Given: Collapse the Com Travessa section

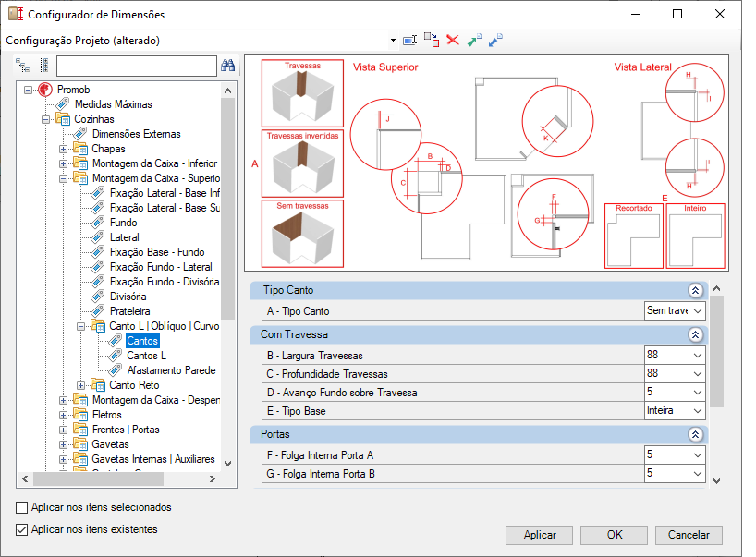Looking at the screenshot, I should (x=695, y=335).
